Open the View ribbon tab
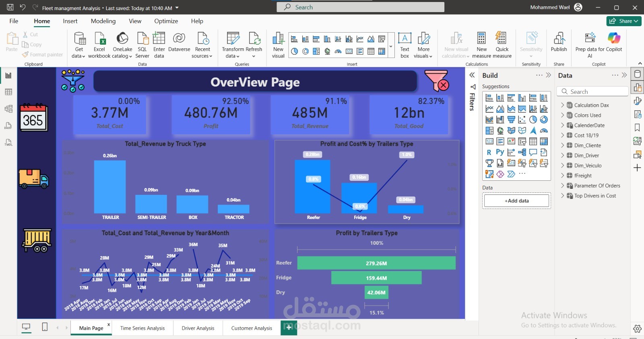644x339 pixels. coord(135,21)
